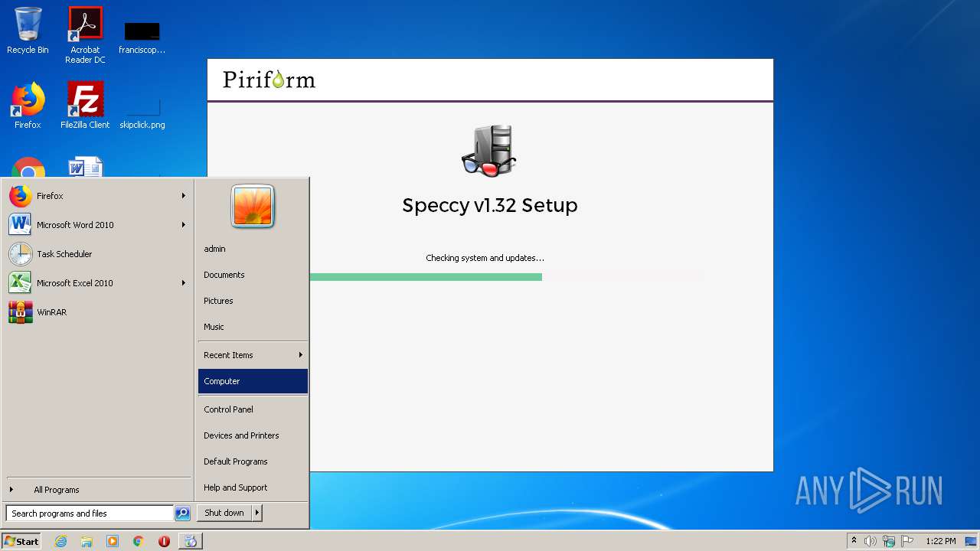Show hidden system tray icons
This screenshot has width=980, height=551.
(x=854, y=541)
